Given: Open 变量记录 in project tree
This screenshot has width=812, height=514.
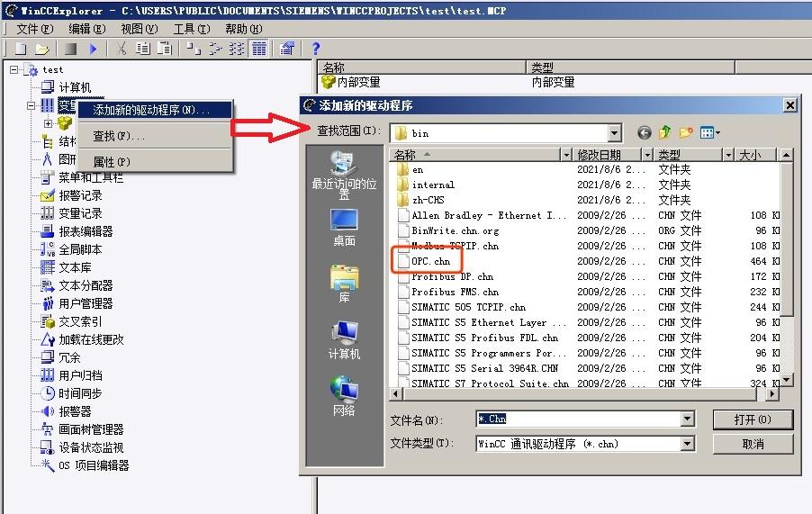Looking at the screenshot, I should [x=80, y=213].
